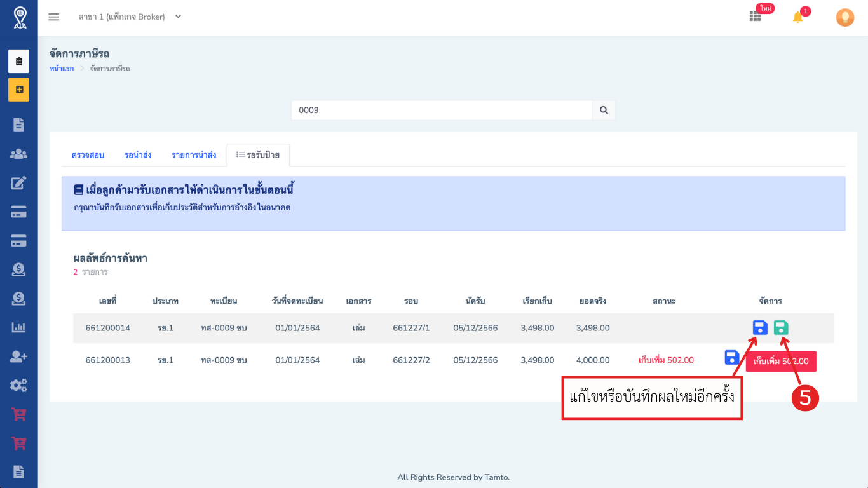The image size is (868, 488).
Task: Click the 4,000.00 actual amount
Action: (x=593, y=360)
